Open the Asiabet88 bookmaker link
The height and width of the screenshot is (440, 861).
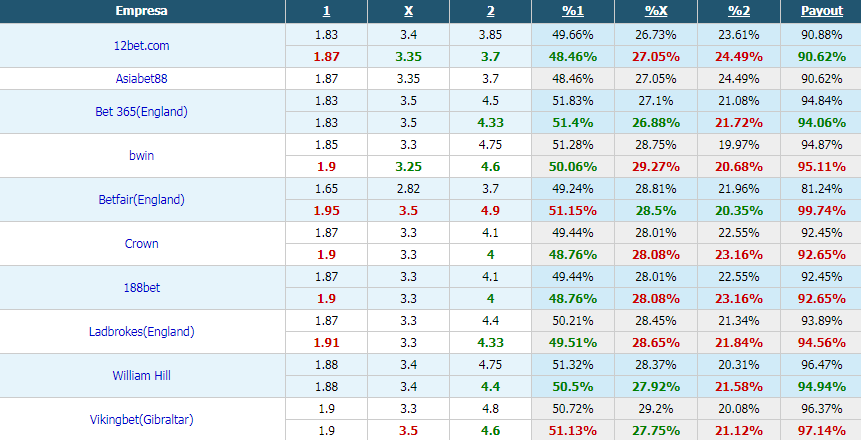pyautogui.click(x=142, y=79)
